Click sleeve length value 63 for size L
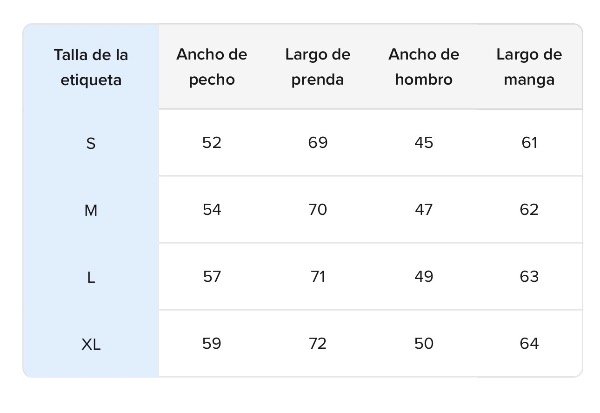Image resolution: width=600 pixels, height=413 pixels. (529, 277)
